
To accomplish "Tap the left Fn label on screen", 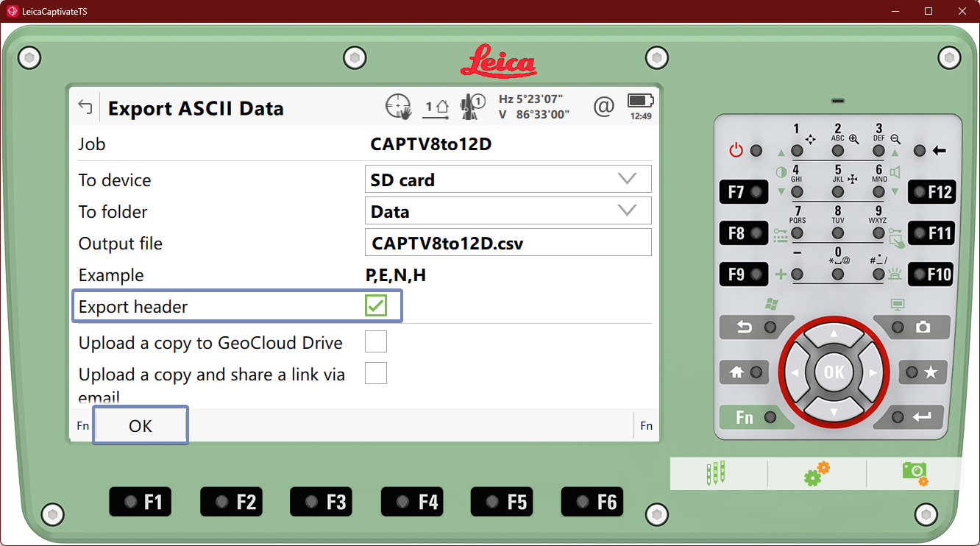I will coord(83,425).
